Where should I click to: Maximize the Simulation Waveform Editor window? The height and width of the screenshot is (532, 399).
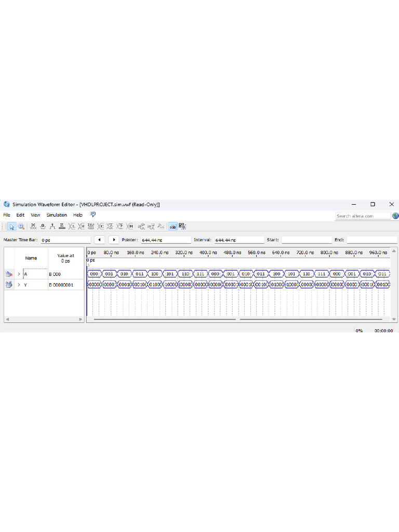373,204
